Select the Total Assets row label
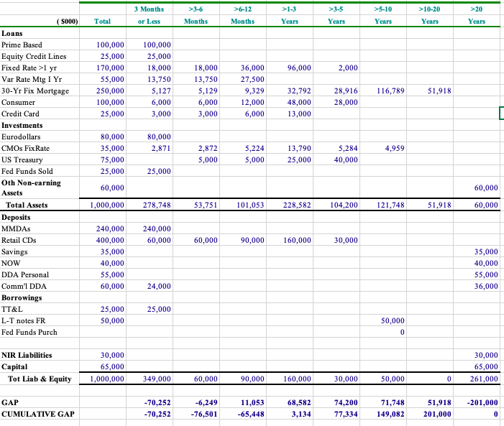The image size is (504, 426). [27, 205]
